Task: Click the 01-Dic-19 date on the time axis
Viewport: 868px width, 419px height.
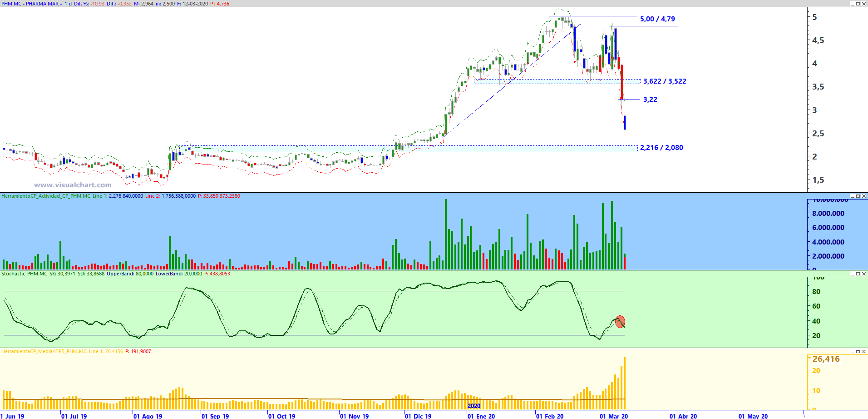Action: click(418, 416)
